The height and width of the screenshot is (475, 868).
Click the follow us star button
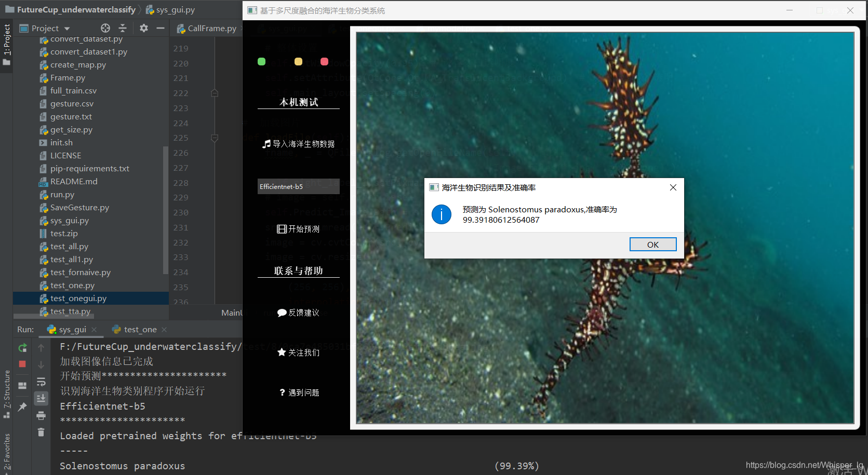click(x=299, y=352)
